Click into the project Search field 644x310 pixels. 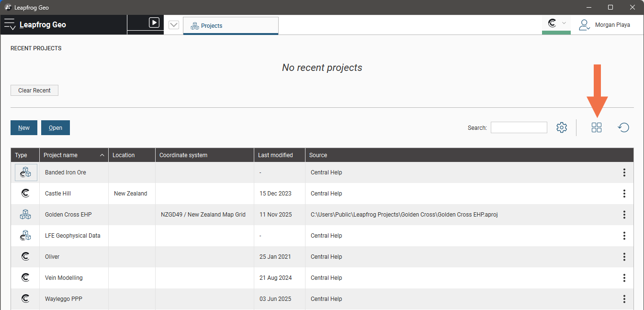[519, 127]
